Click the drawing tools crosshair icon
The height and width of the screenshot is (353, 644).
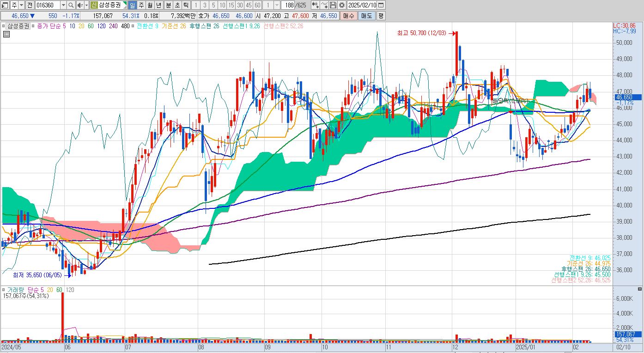323,5
